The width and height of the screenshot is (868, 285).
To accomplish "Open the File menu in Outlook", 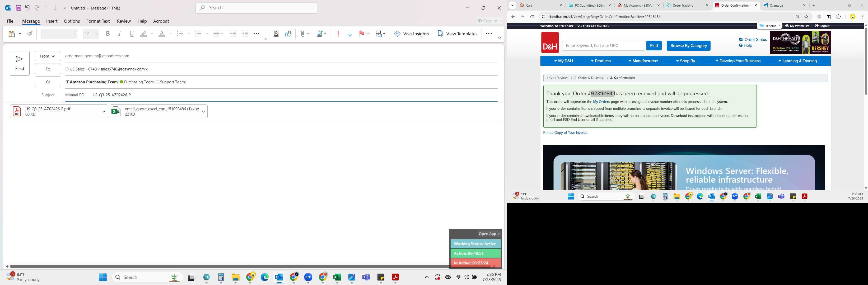I will (10, 21).
